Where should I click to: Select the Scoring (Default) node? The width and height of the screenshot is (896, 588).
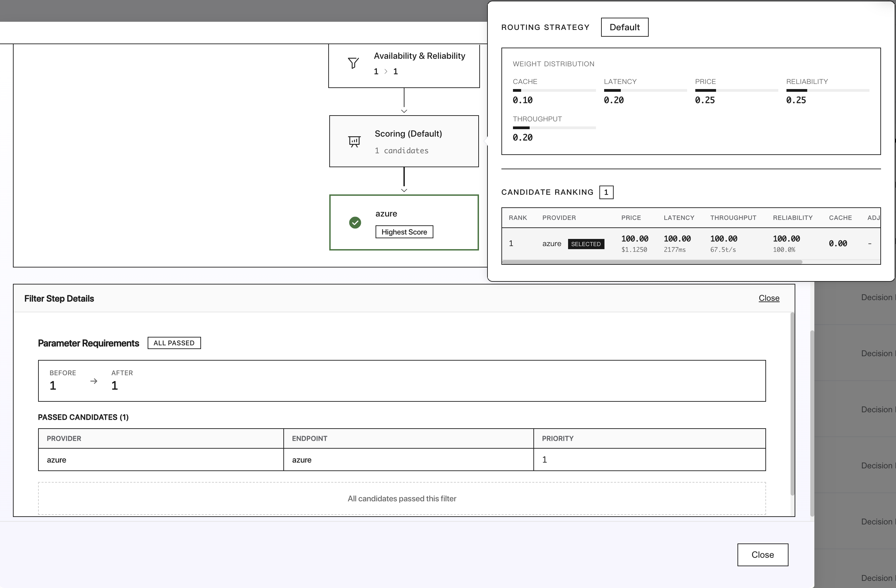[404, 141]
